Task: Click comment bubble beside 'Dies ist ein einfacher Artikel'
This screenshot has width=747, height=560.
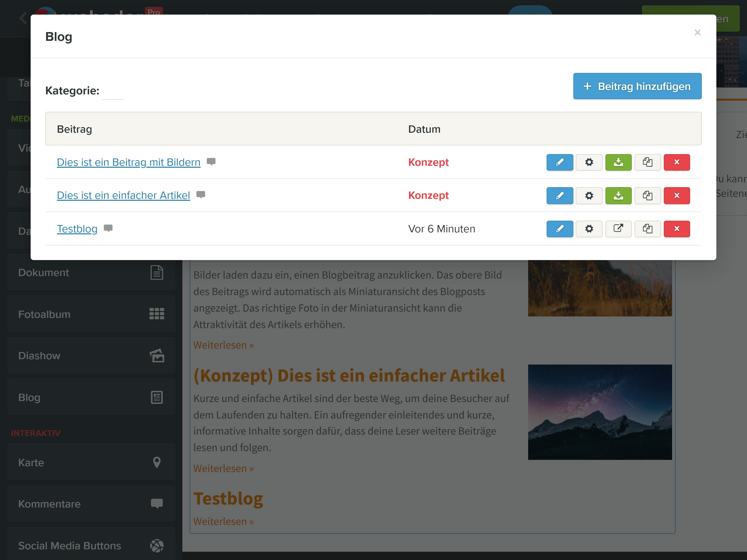Action: 201,195
